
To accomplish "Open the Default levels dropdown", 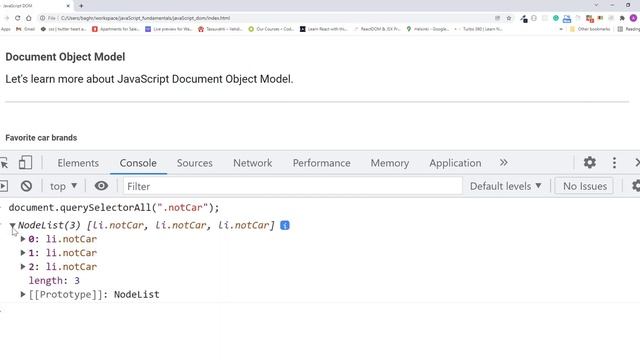I will (505, 186).
